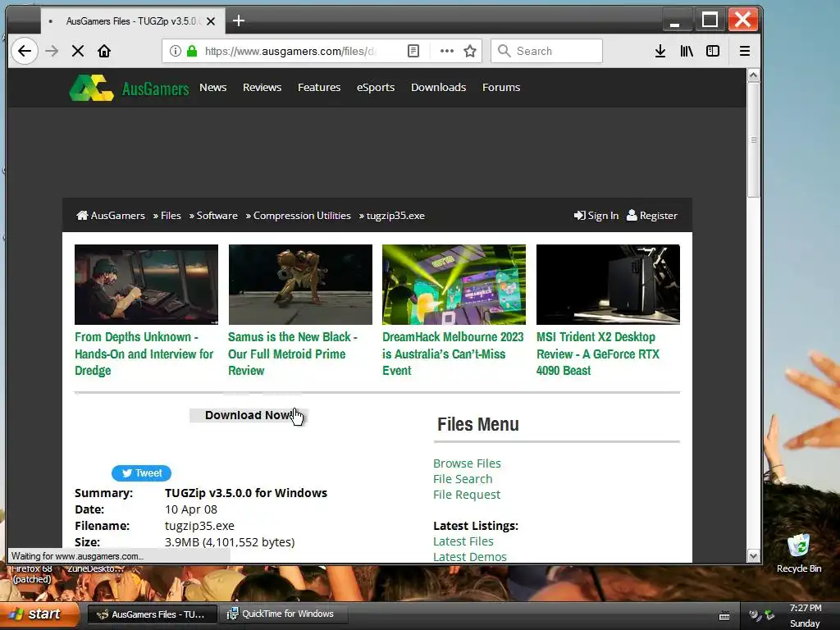840x630 pixels.
Task: Close the AusGamers Files tab
Action: [211, 21]
